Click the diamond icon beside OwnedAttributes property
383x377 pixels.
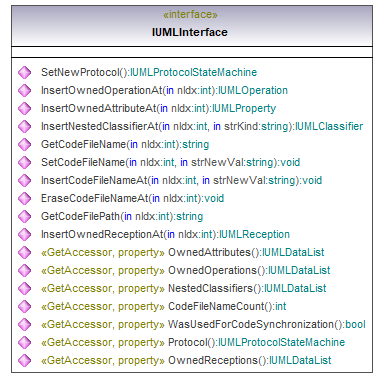24,252
